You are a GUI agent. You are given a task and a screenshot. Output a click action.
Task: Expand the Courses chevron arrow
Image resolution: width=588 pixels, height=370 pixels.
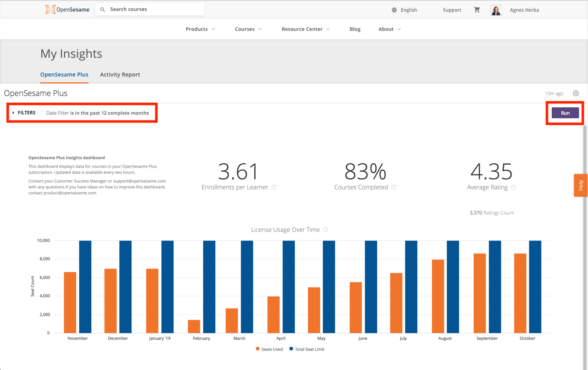tap(260, 29)
